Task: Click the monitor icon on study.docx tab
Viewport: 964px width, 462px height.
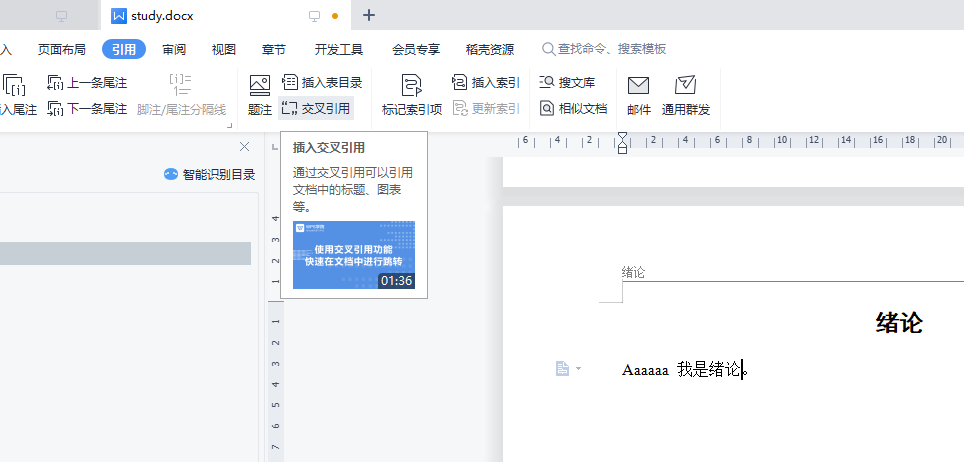Action: point(315,16)
